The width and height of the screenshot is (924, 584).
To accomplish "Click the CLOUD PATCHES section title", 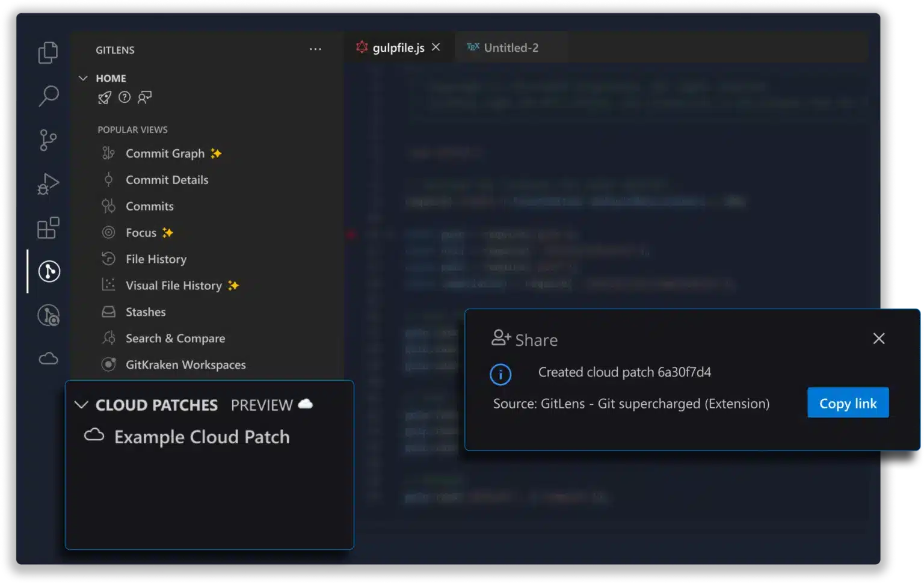I will 156,405.
